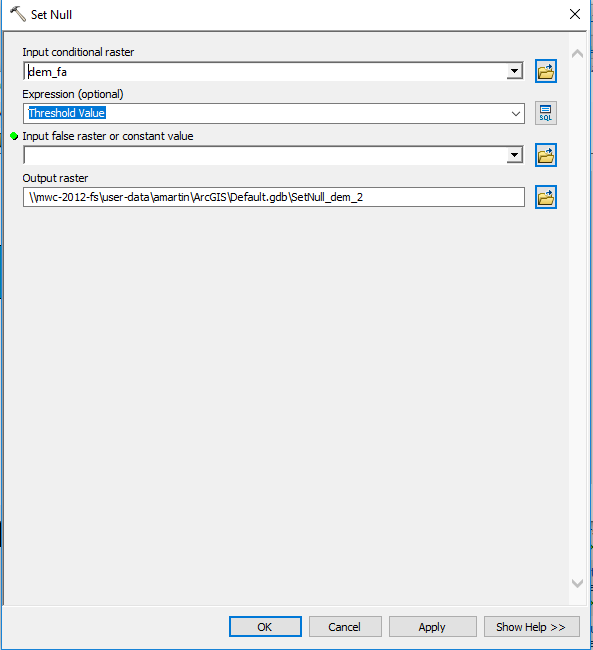This screenshot has width=593, height=650.
Task: Click the Output raster label
Action: click(x=55, y=178)
